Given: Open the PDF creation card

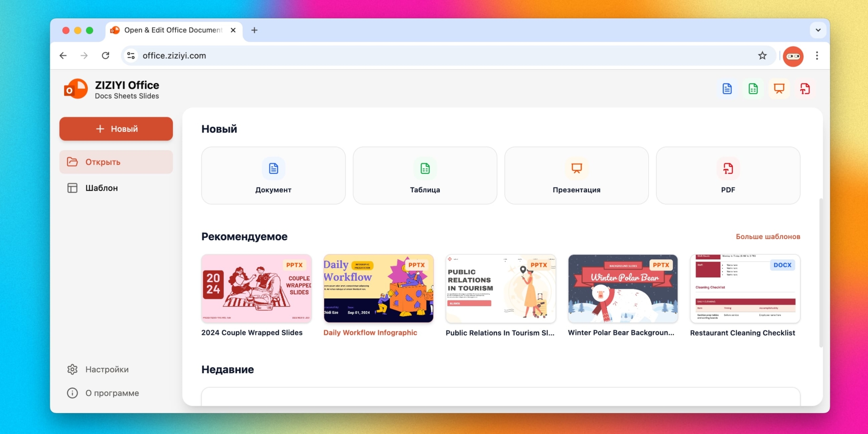Looking at the screenshot, I should click(x=728, y=176).
